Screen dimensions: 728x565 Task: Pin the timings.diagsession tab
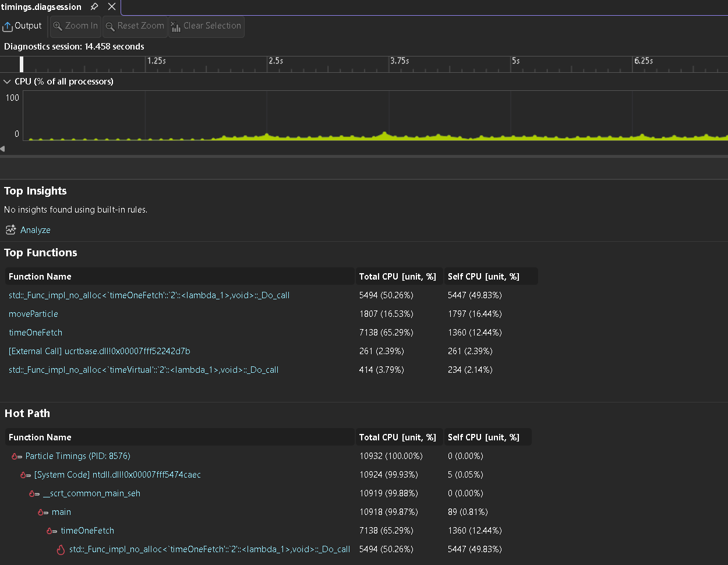(94, 7)
